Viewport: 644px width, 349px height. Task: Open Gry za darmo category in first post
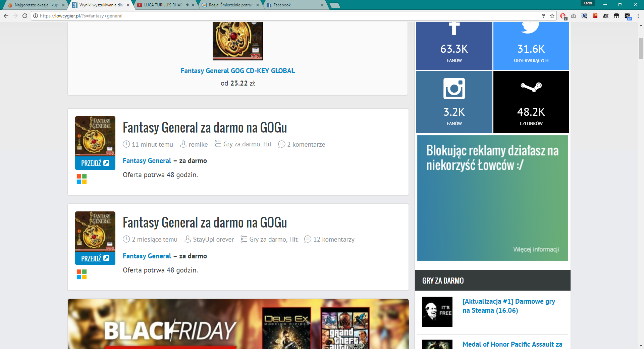pyautogui.click(x=242, y=144)
